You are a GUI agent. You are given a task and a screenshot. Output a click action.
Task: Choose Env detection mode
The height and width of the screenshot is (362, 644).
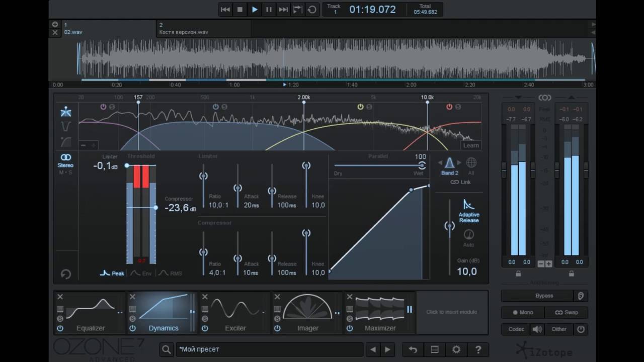tap(141, 273)
